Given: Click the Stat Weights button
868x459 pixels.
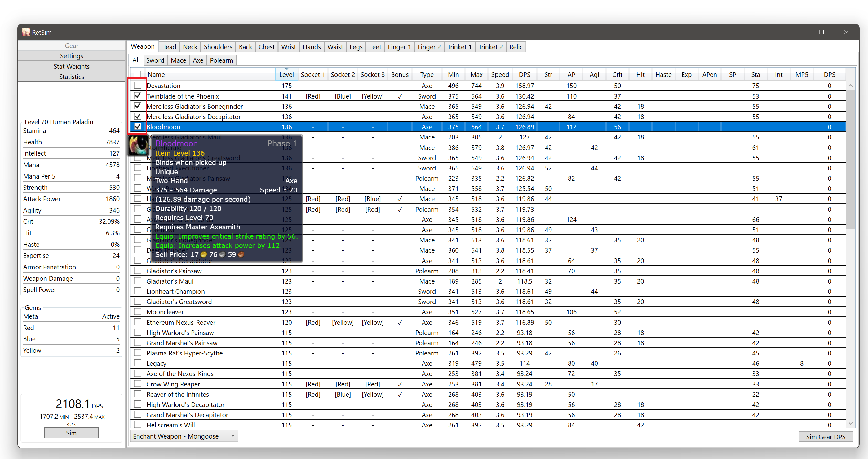Looking at the screenshot, I should (72, 66).
